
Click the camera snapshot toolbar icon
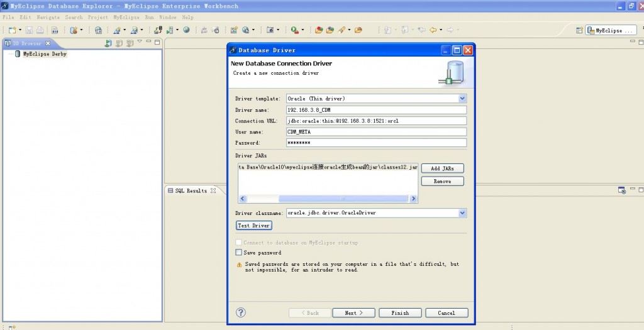click(x=270, y=30)
